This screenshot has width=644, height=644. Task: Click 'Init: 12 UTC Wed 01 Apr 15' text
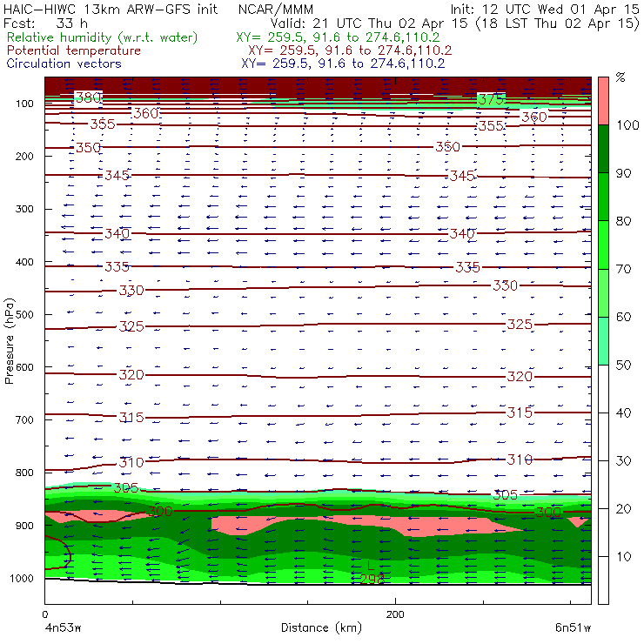coord(545,10)
